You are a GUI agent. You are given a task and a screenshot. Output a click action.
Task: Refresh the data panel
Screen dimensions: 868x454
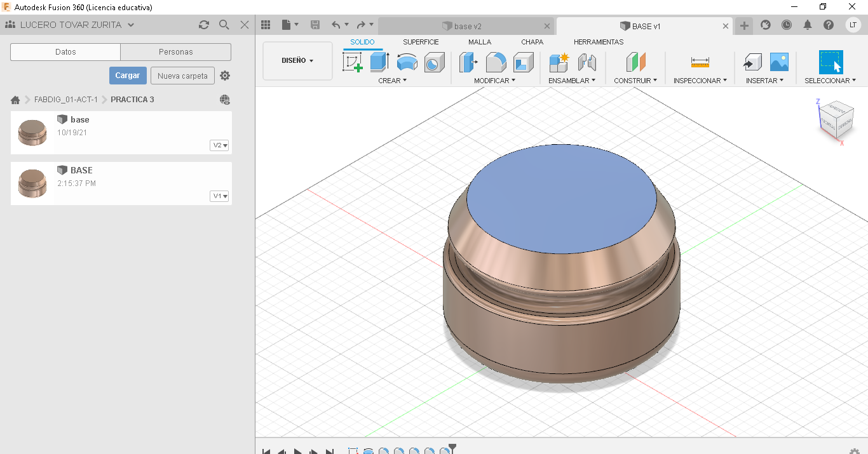click(x=203, y=25)
